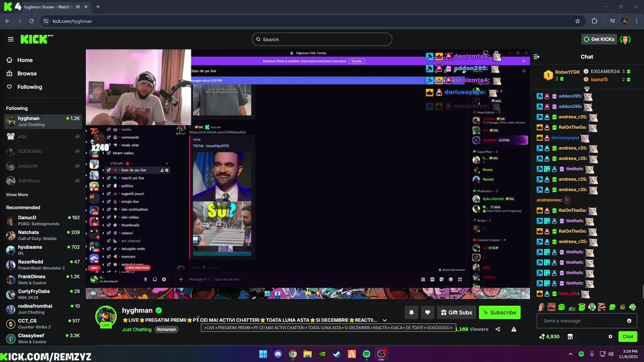This screenshot has width=644, height=362.
Task: Open channel points shop icon
Action: click(570, 337)
